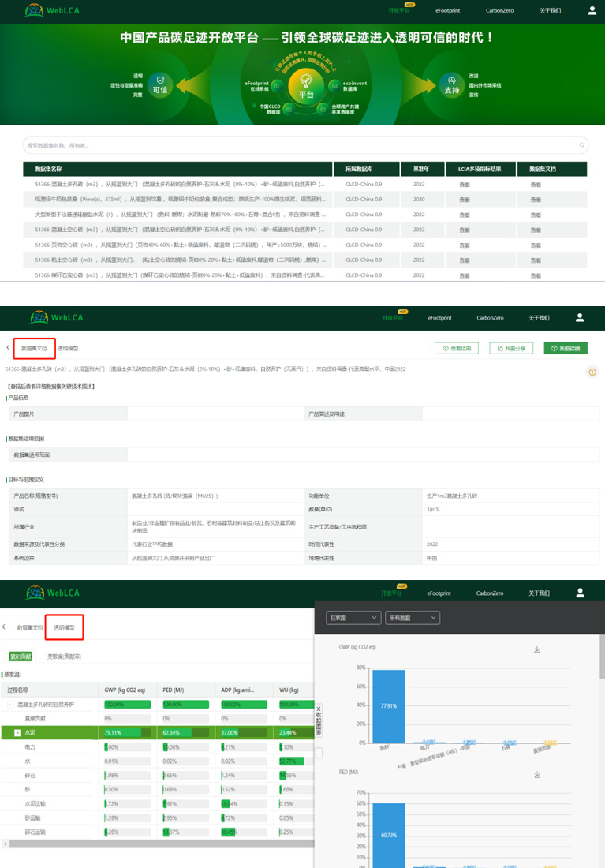Viewport: 605px width, 868px height.
Task: Select the 03 全球用户共建共享数据库 circle
Action: pyautogui.click(x=323, y=109)
